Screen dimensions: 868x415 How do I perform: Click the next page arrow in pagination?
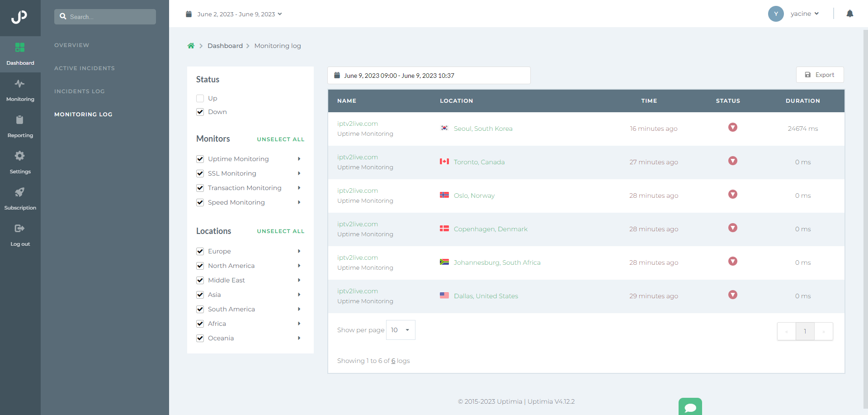[824, 331]
